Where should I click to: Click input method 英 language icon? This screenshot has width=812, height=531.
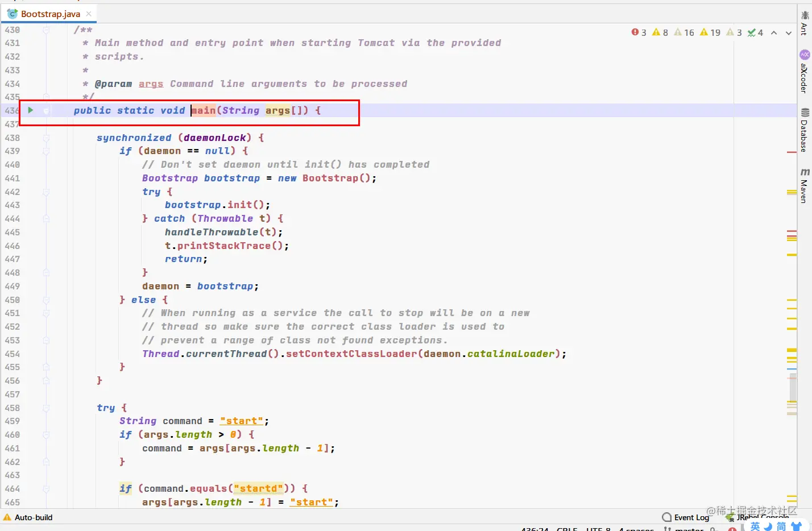click(755, 526)
